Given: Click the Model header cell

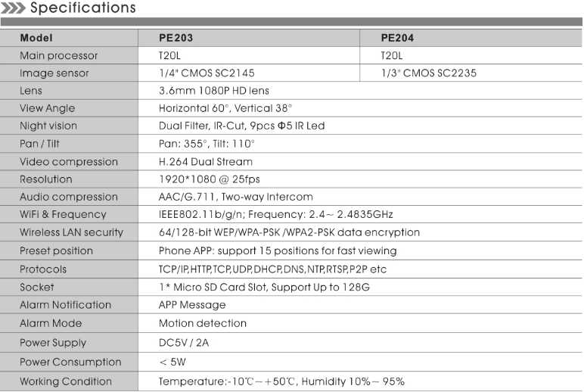Looking at the screenshot, I should coord(36,37).
